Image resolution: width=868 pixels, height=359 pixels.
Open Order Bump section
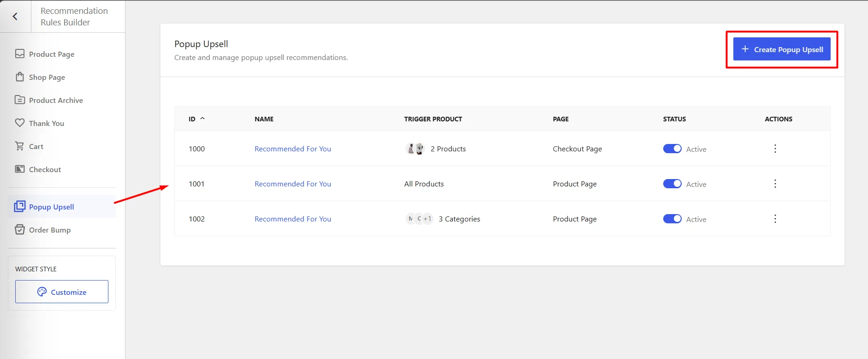[62, 230]
